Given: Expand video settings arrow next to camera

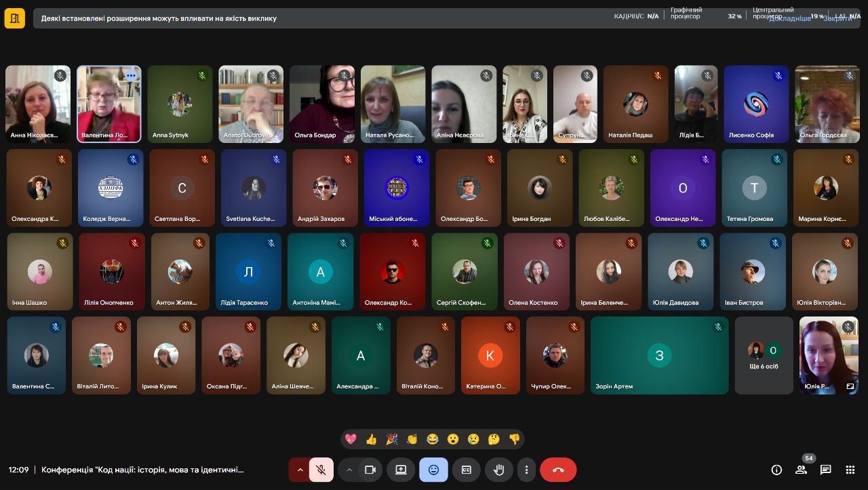Looking at the screenshot, I should [x=349, y=470].
